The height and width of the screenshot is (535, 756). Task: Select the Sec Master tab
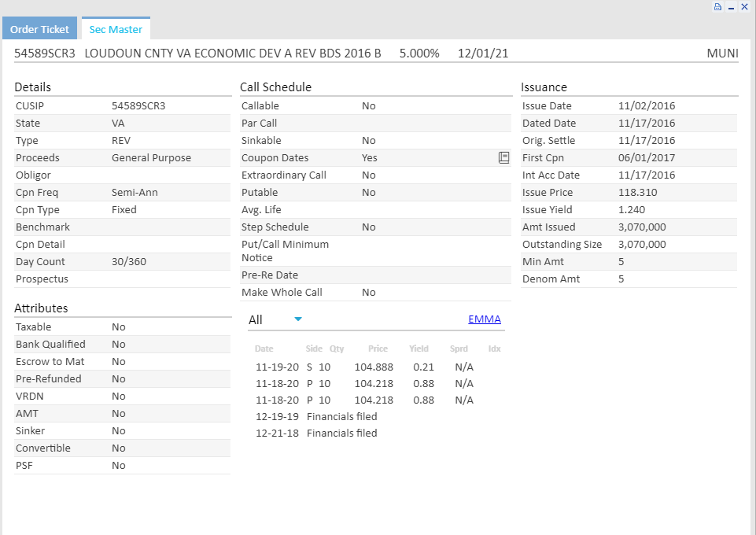(x=116, y=29)
